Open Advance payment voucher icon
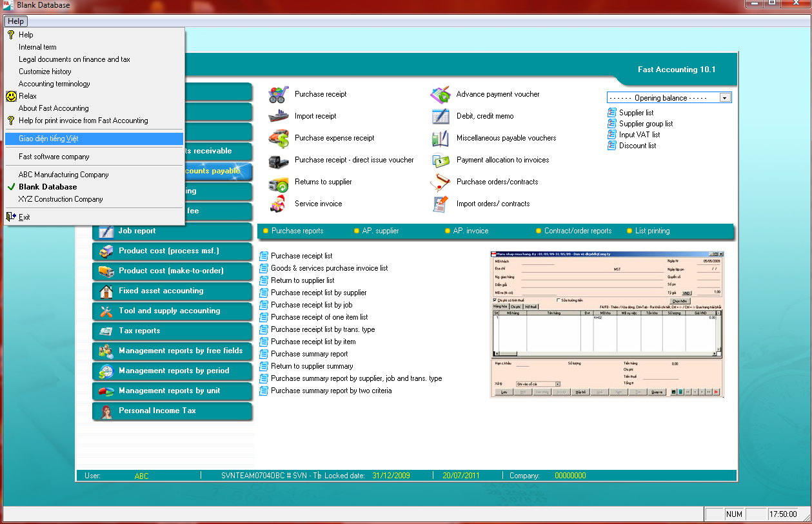The height and width of the screenshot is (524, 812). [x=441, y=93]
